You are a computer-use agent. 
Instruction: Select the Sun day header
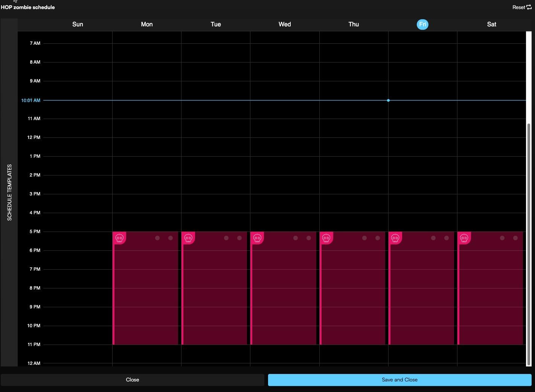pos(78,24)
